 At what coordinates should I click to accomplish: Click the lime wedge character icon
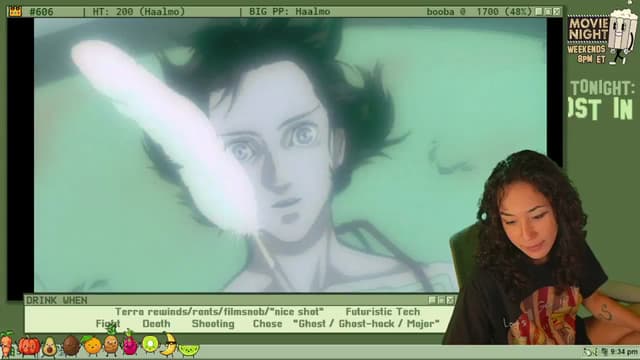[189, 350]
